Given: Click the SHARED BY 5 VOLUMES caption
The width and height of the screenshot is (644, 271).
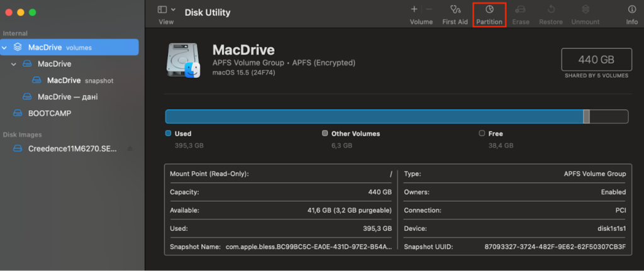Looking at the screenshot, I should pyautogui.click(x=596, y=76).
